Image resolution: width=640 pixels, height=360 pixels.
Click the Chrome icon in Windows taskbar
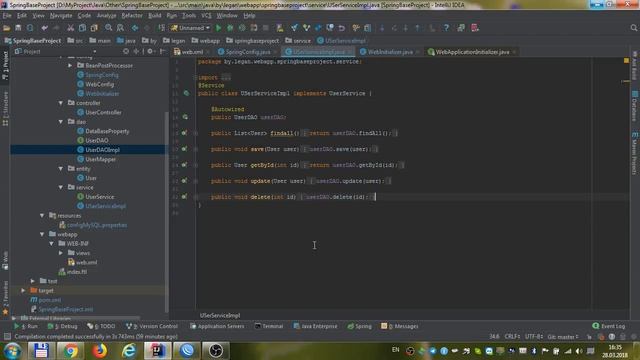pos(70,351)
